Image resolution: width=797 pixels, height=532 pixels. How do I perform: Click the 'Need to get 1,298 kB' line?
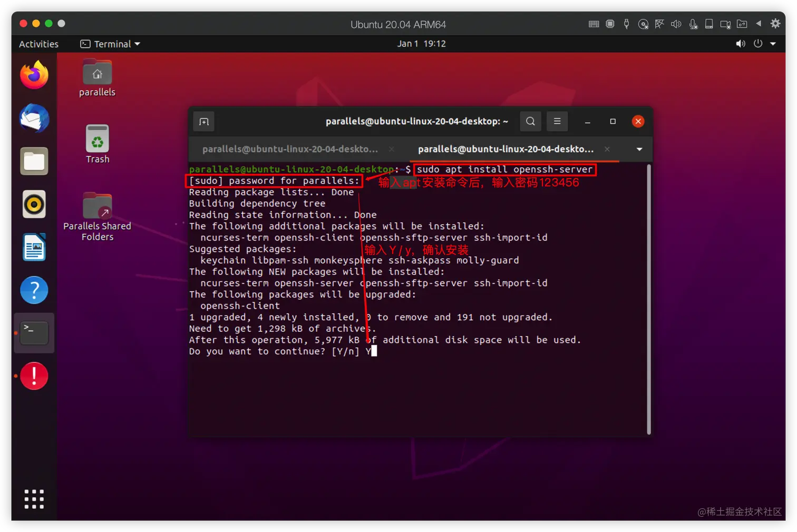[283, 329]
